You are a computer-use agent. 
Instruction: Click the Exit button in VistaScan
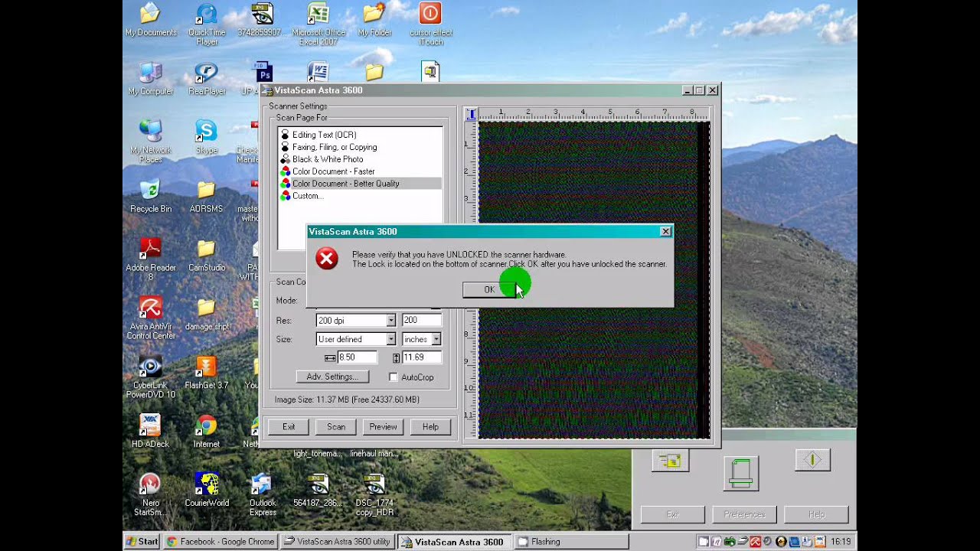click(x=289, y=427)
